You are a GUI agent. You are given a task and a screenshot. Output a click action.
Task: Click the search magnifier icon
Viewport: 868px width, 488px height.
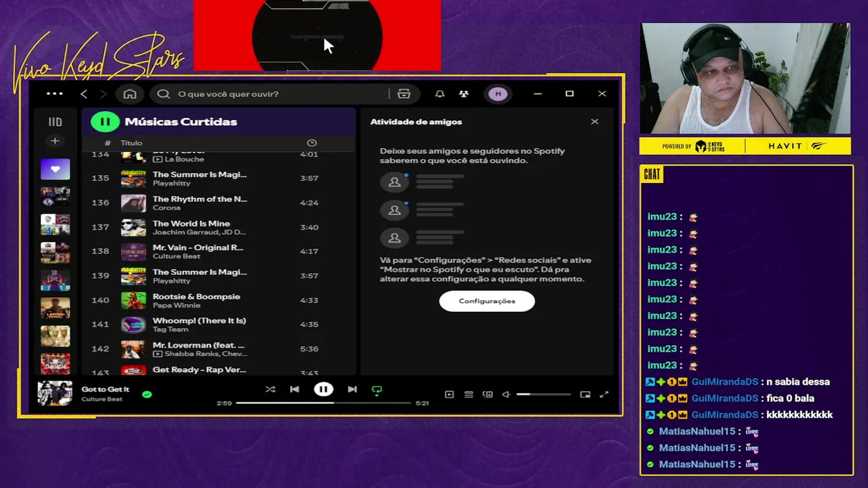click(x=163, y=94)
